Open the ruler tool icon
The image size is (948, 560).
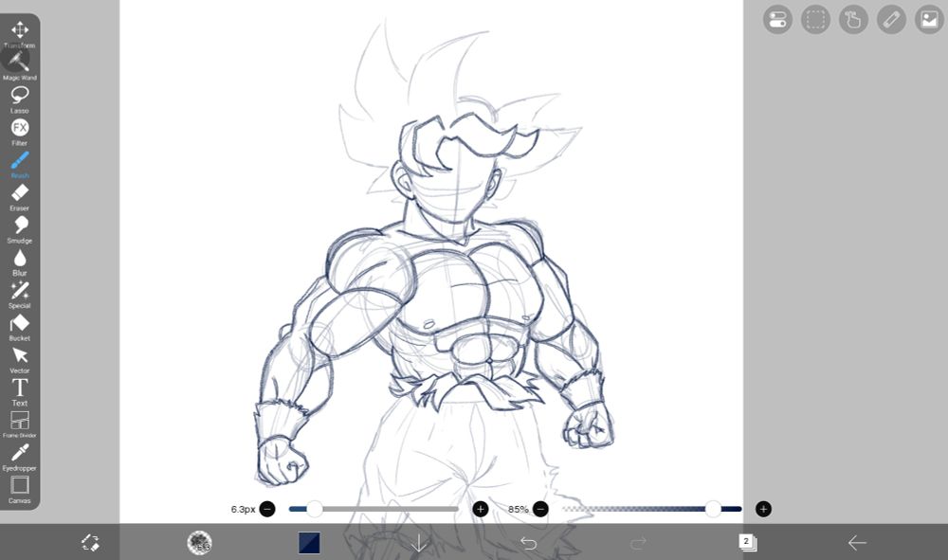coord(892,19)
